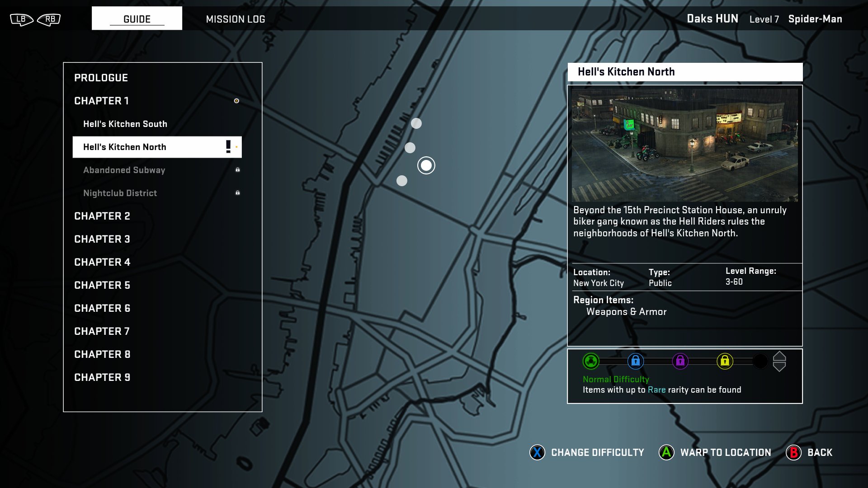Viewport: 868px width, 488px height.
Task: Click the second gray map marker from top
Action: point(410,148)
